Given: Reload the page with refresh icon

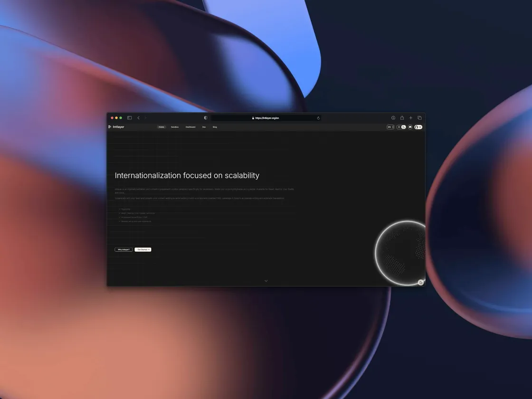Looking at the screenshot, I should point(318,118).
